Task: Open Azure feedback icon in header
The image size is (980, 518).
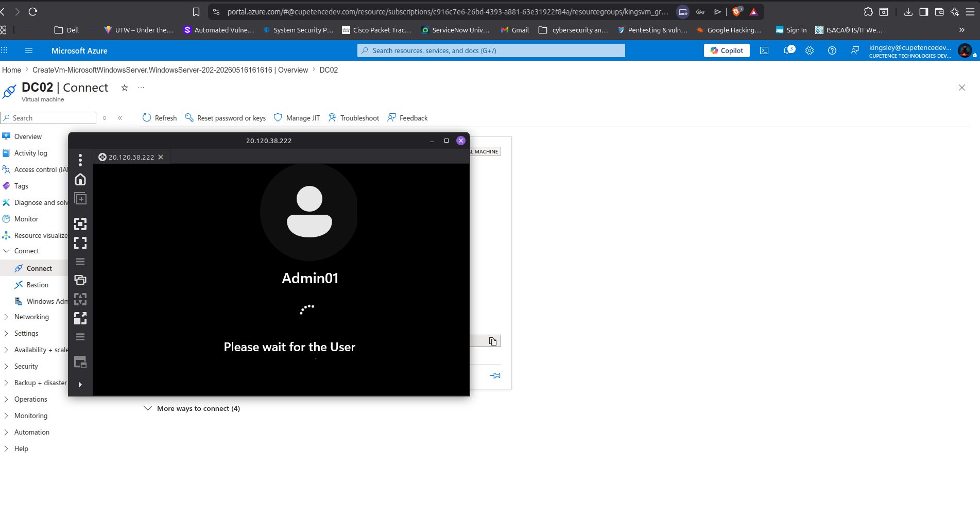Action: pyautogui.click(x=855, y=50)
